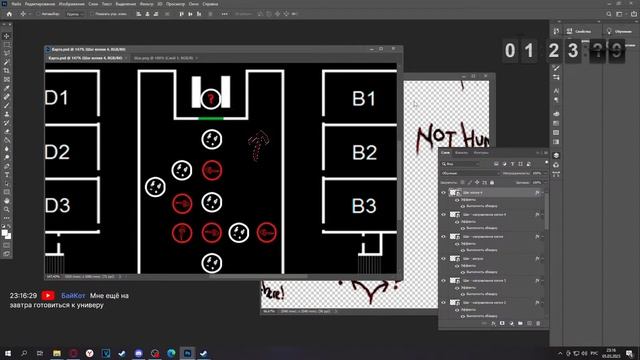
Task: Click the Discord icon in taskbar
Action: 138,353
